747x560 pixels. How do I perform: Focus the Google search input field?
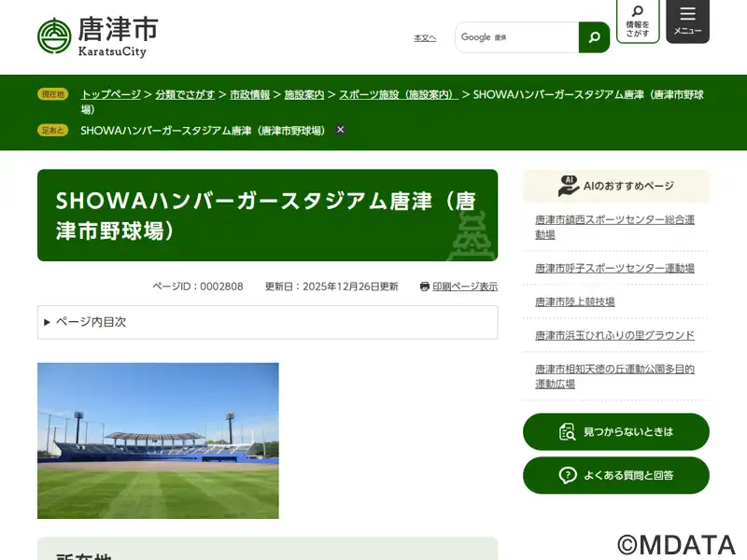click(517, 37)
